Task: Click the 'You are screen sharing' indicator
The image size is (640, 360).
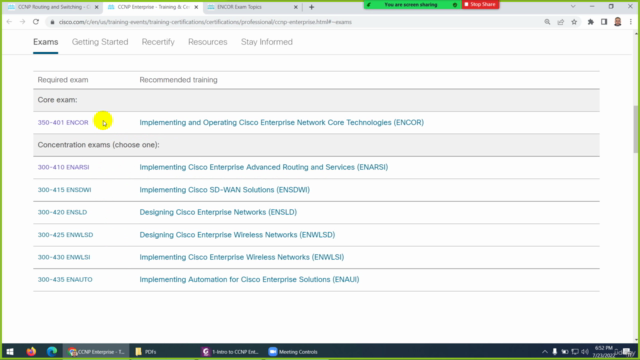Action: [x=412, y=4]
